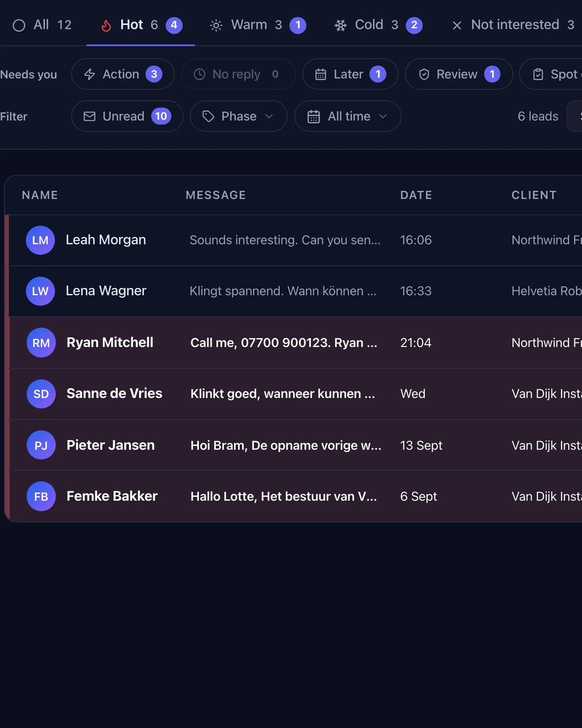Click the date '13 Sept' cell

click(x=421, y=445)
